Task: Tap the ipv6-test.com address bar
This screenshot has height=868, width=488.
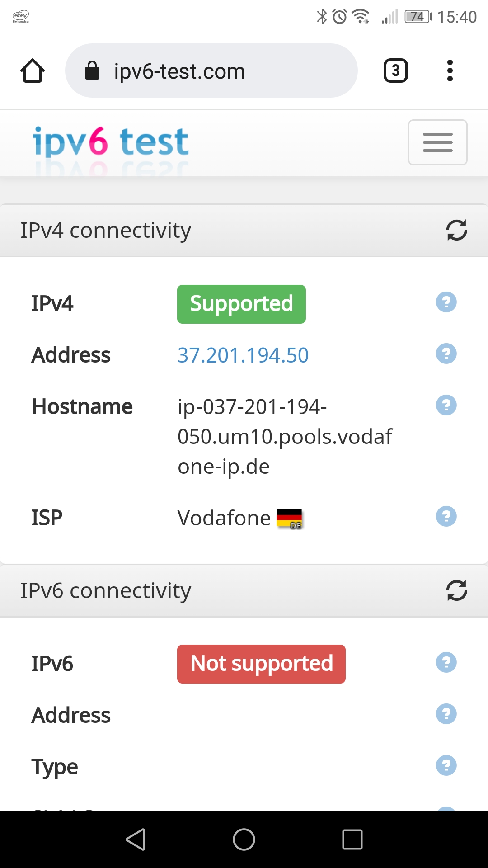Action: pos(211,71)
